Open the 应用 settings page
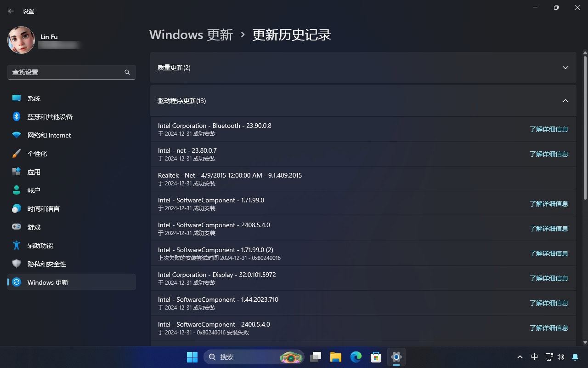The width and height of the screenshot is (588, 368). 72,172
